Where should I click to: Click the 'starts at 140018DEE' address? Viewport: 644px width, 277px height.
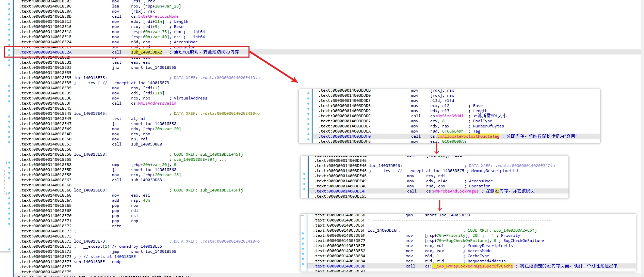click(x=125, y=257)
